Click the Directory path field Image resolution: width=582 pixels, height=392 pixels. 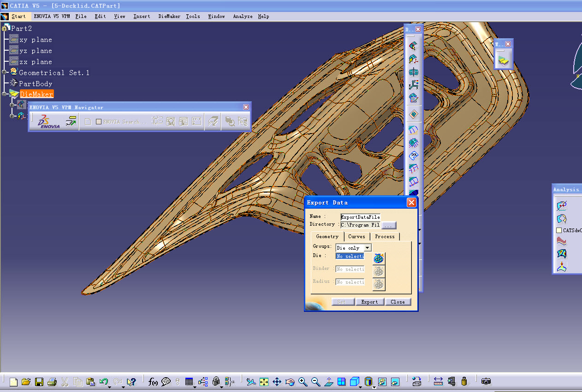[x=360, y=225]
